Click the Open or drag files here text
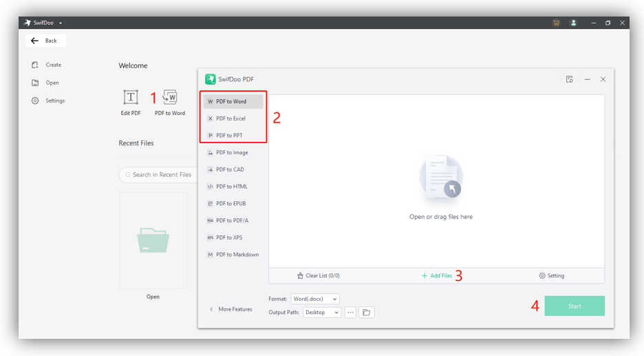 click(441, 217)
